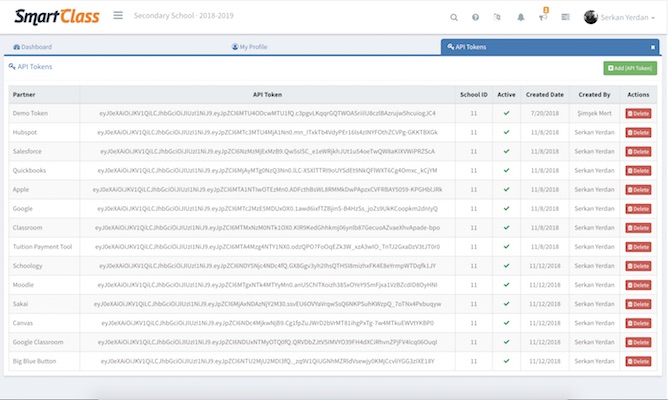Delete the Big Blue Button token

click(638, 361)
